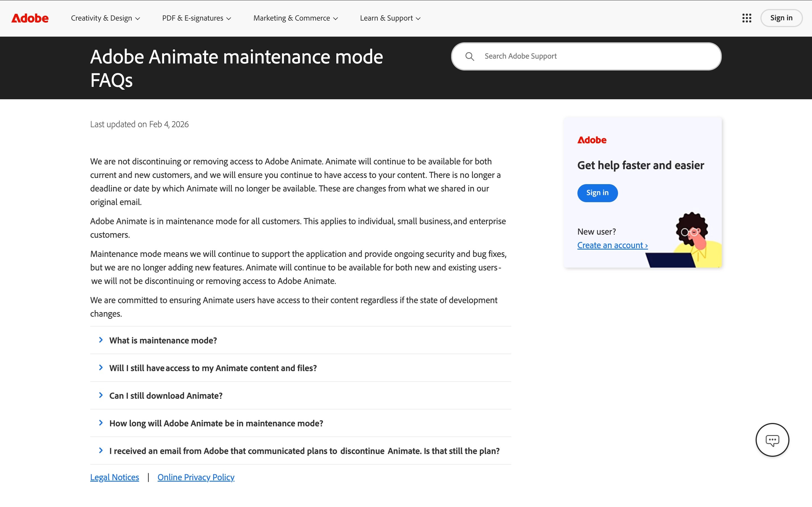Open the Online Privacy Policy link
This screenshot has height=507, width=812.
tap(196, 477)
